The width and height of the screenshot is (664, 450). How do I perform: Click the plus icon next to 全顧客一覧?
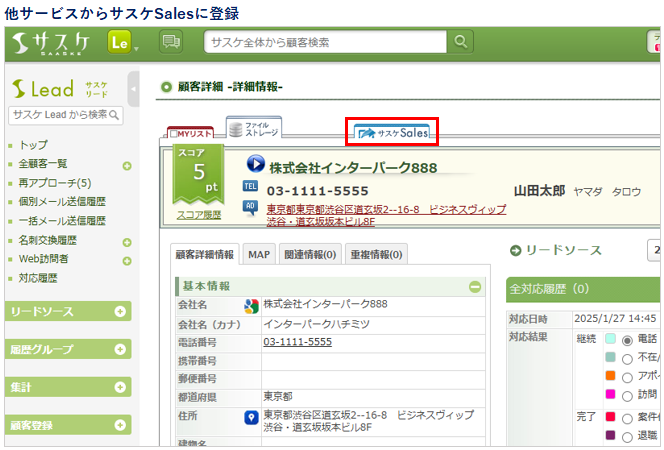tap(127, 166)
